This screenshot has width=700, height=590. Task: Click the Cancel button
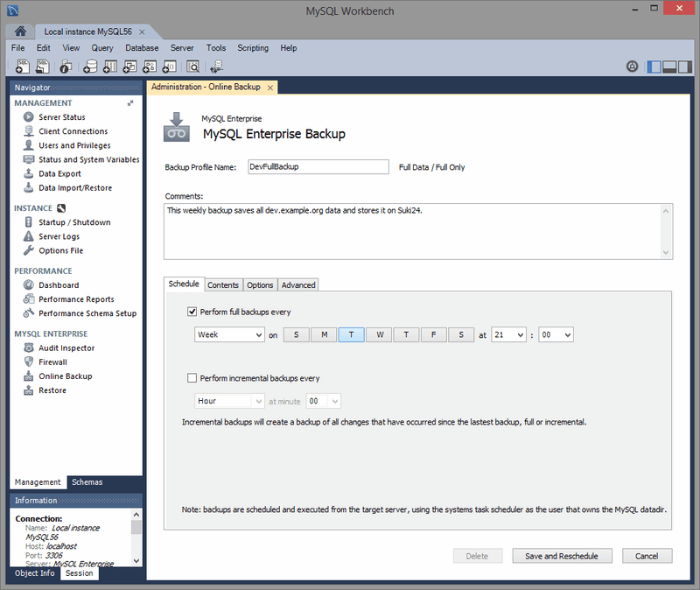647,556
